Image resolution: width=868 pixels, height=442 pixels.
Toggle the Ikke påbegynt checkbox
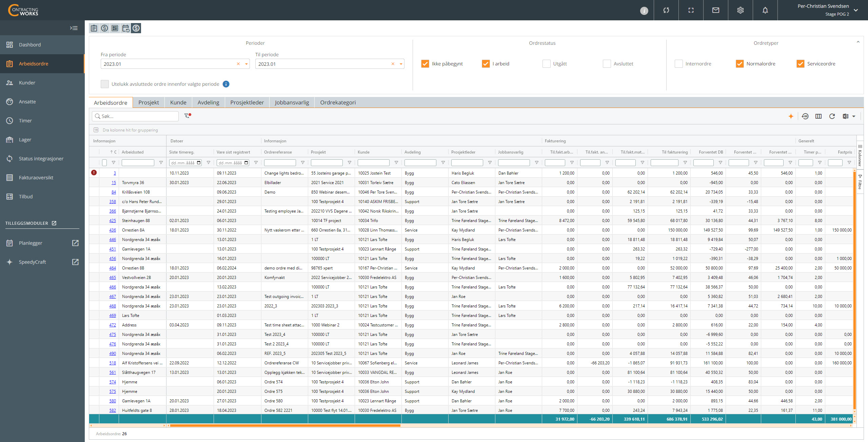pyautogui.click(x=425, y=64)
